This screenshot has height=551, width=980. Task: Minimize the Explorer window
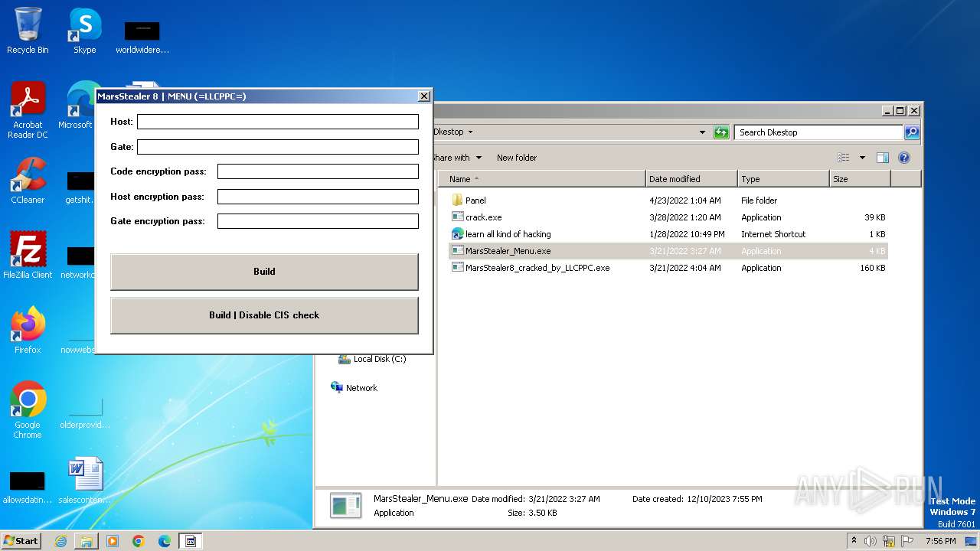[x=888, y=110]
